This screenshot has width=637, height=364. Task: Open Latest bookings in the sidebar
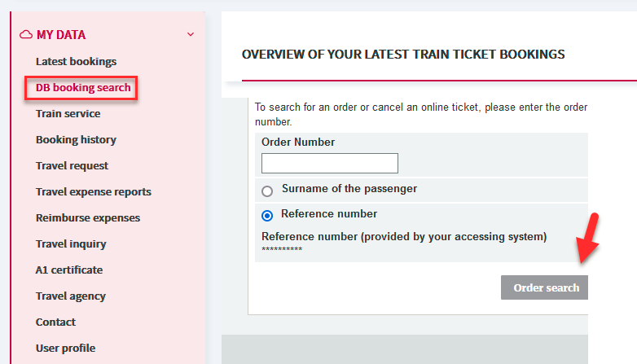(76, 61)
